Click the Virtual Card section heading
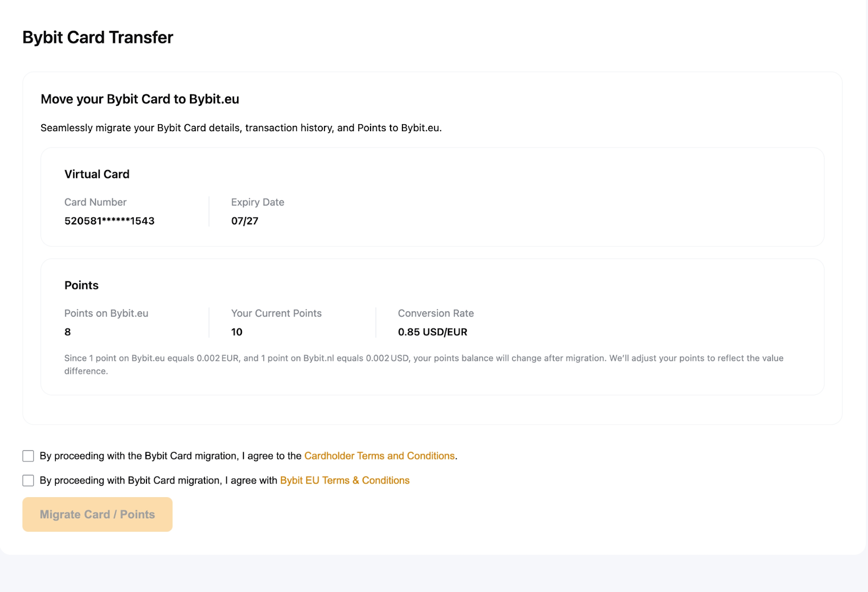The width and height of the screenshot is (868, 592). click(x=97, y=174)
